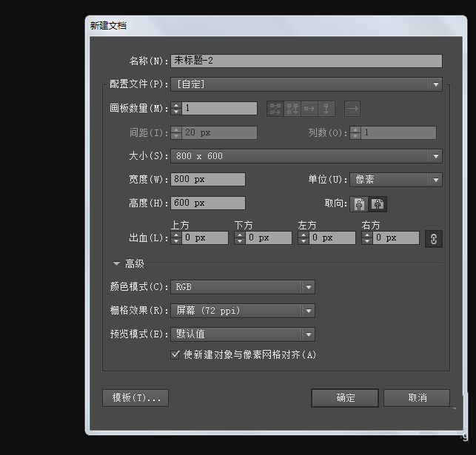The image size is (476, 455).
Task: Adjust the 上方 top bleed stepper
Action: [x=176, y=237]
